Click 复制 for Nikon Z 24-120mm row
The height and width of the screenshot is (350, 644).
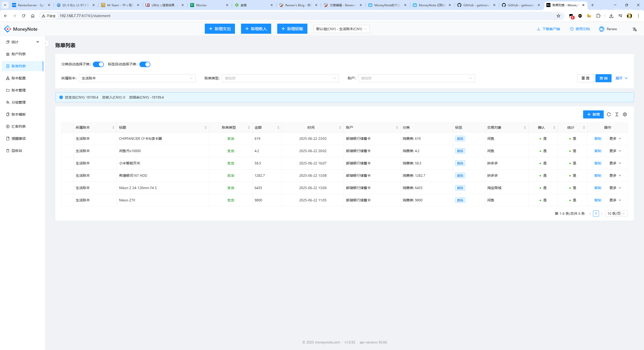[x=598, y=188]
